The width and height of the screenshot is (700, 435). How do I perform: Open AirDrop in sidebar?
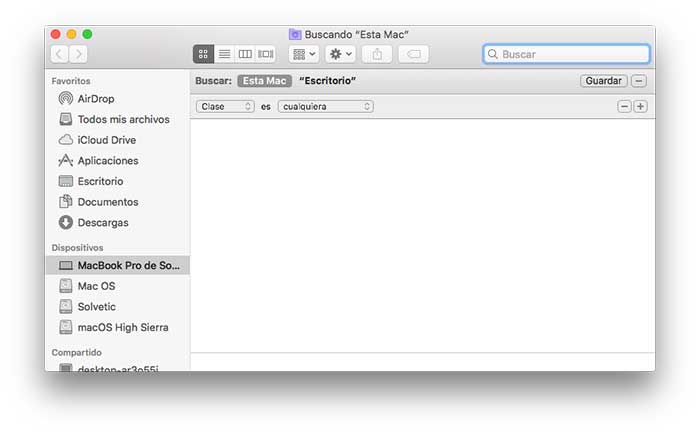click(x=118, y=99)
